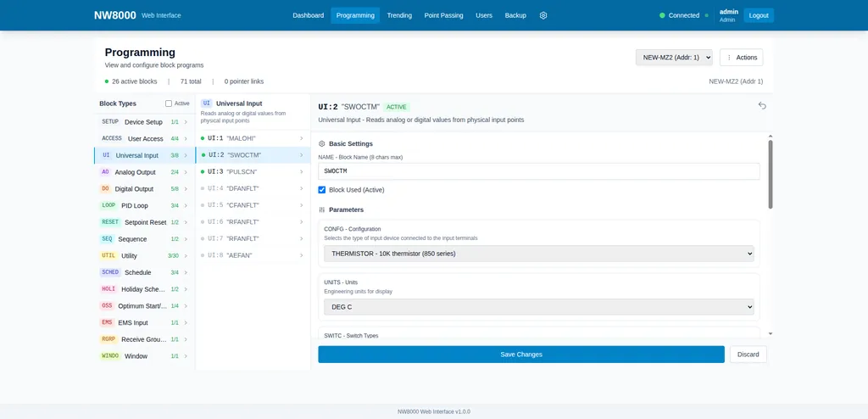Click the admin user name
868x419 pixels.
pos(728,12)
